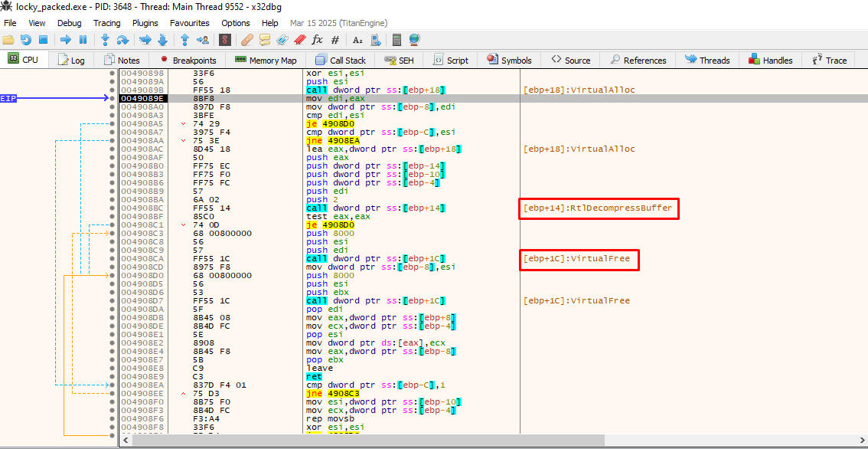Show the Breakpoints tab

click(188, 61)
